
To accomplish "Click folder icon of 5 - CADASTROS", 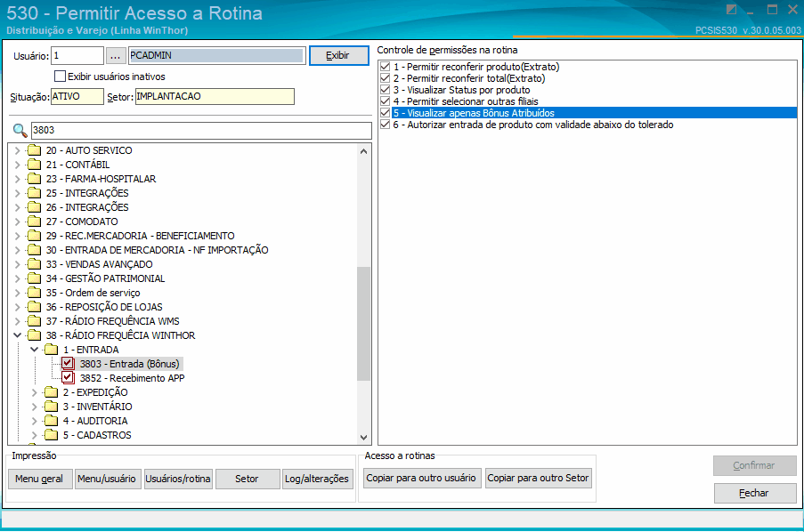I will [x=52, y=435].
